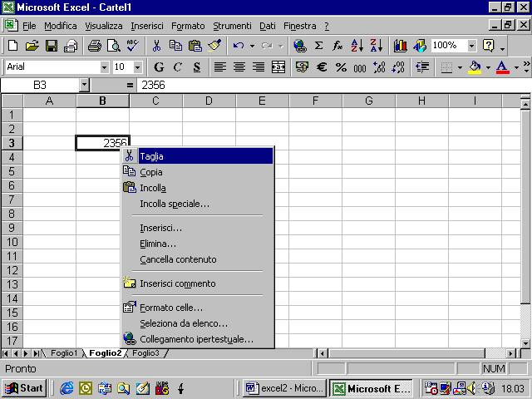The width and height of the screenshot is (532, 399).
Task: Click the Start button
Action: tap(24, 388)
